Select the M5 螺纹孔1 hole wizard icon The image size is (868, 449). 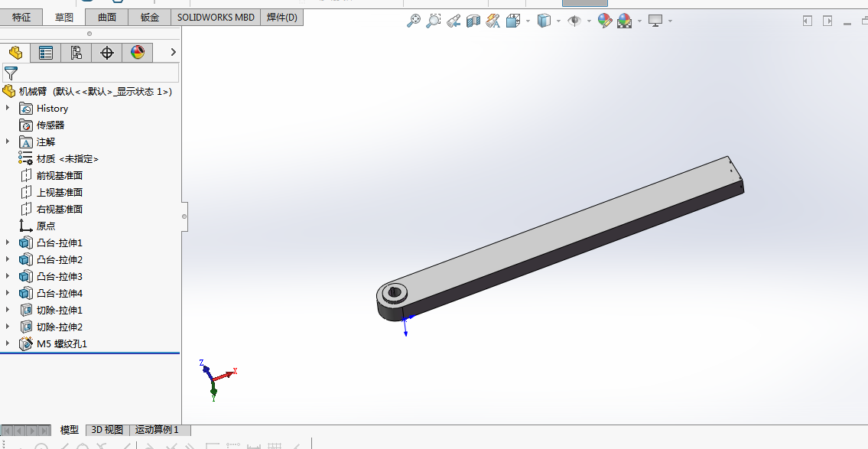(25, 343)
